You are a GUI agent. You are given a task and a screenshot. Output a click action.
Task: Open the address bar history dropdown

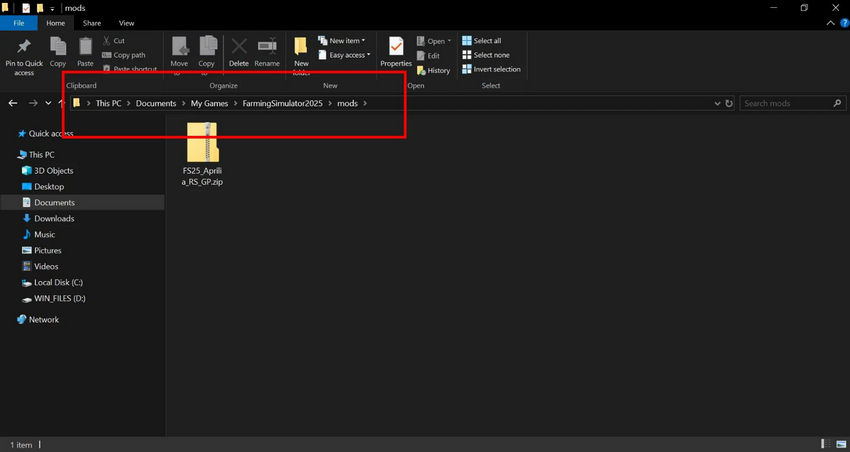pos(717,103)
